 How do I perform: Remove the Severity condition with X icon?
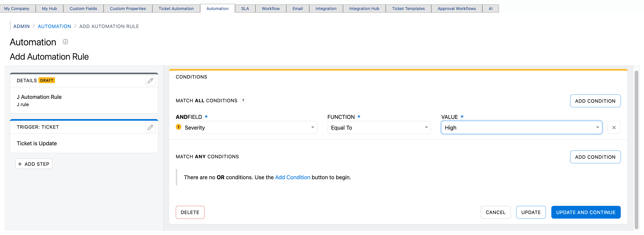pos(614,128)
